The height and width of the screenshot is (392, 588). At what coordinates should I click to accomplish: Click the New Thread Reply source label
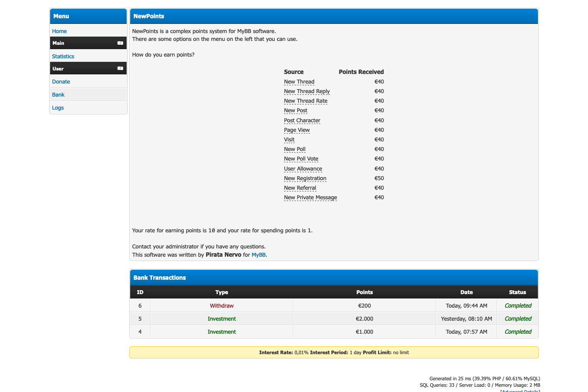click(307, 91)
